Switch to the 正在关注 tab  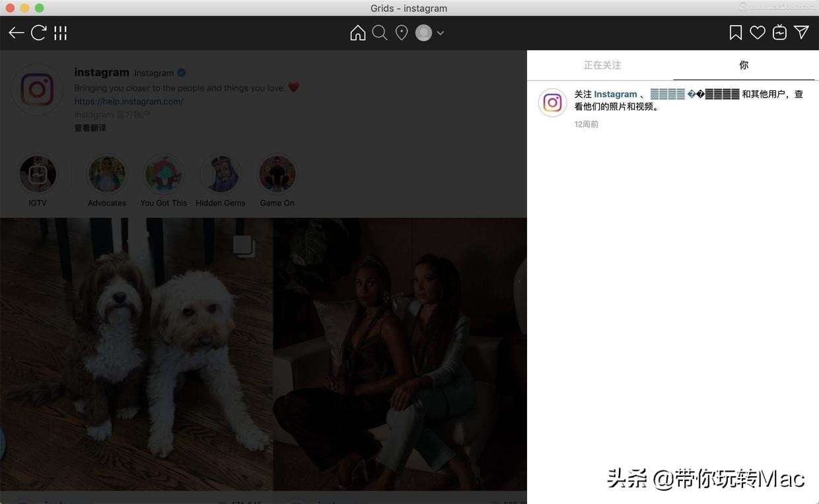[602, 65]
